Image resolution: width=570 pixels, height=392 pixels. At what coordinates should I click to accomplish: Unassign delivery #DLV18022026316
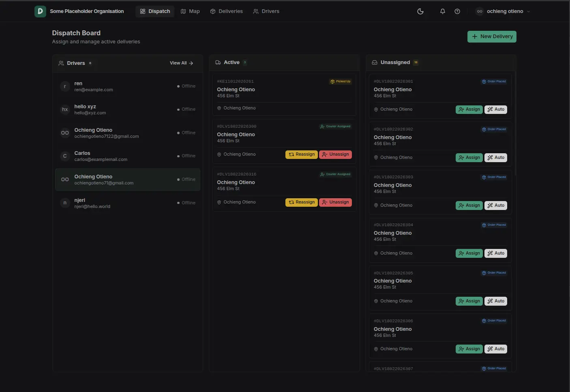335,202
